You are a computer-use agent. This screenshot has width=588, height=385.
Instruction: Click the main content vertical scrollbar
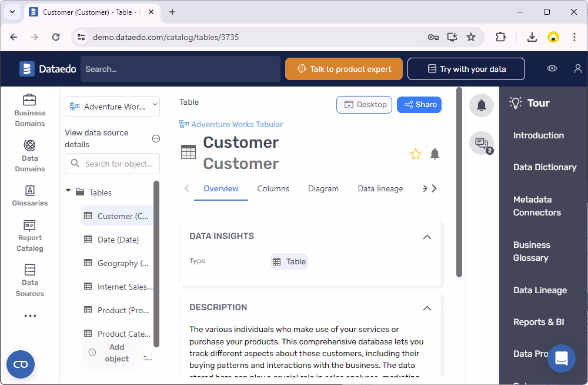(x=459, y=182)
